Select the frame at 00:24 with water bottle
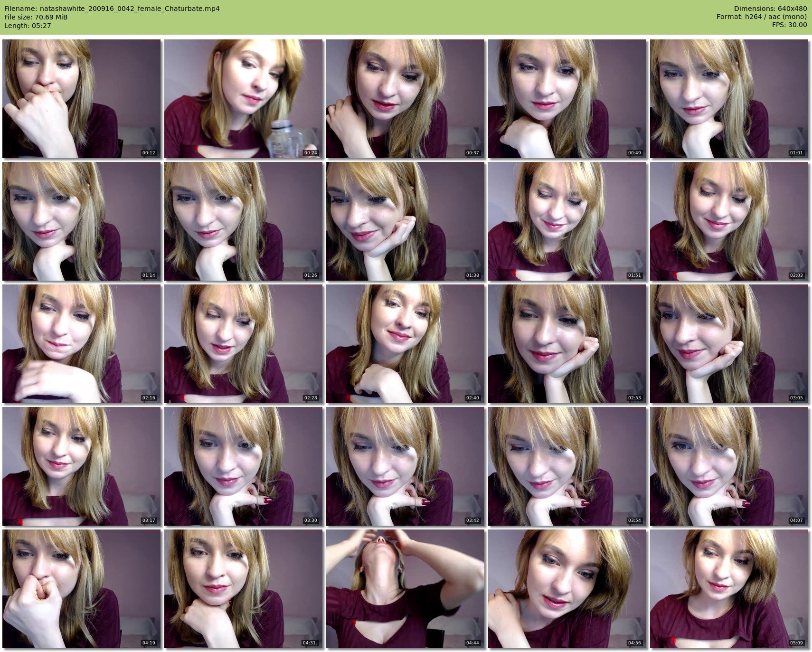 click(244, 99)
